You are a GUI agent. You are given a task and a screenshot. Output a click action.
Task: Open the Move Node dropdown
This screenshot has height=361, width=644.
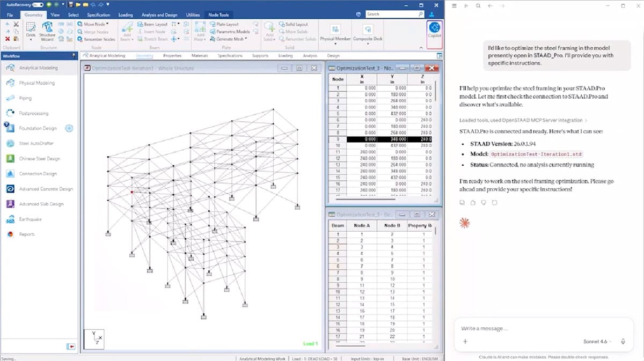pyautogui.click(x=107, y=25)
